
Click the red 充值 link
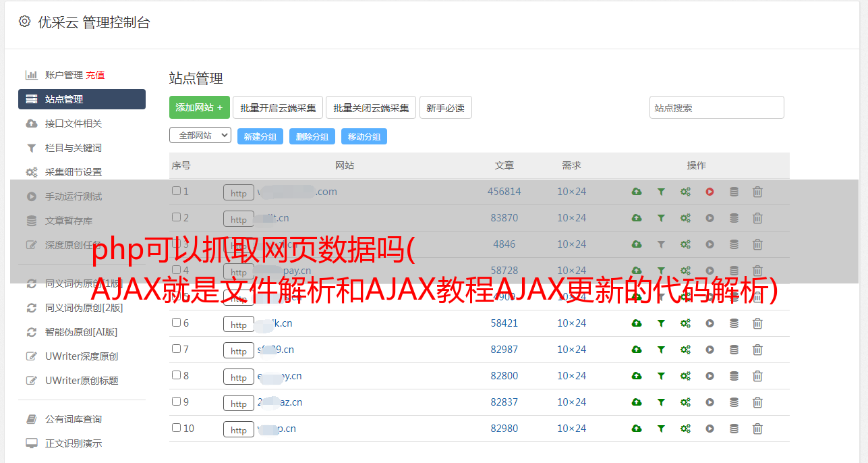point(95,75)
